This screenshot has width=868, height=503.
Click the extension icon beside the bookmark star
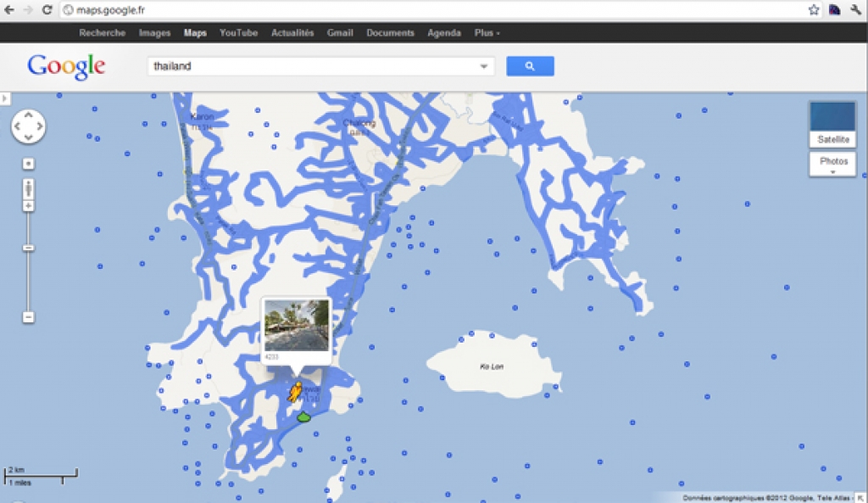pyautogui.click(x=834, y=9)
